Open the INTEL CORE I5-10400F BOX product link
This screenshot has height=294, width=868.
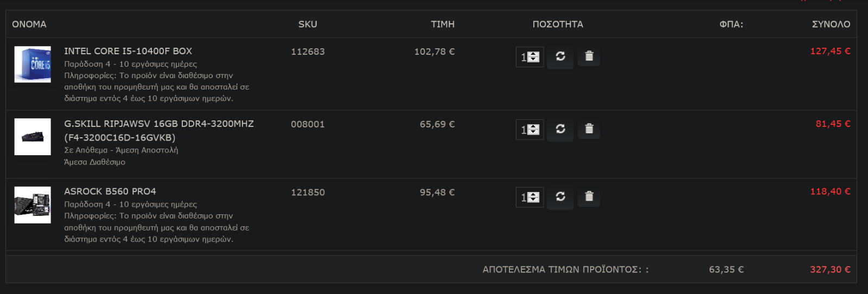[128, 51]
